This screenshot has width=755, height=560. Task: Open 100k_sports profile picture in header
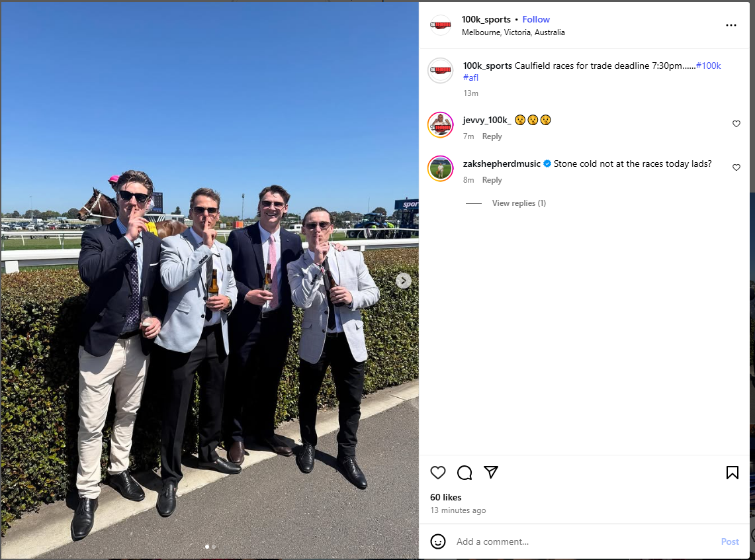pyautogui.click(x=440, y=25)
